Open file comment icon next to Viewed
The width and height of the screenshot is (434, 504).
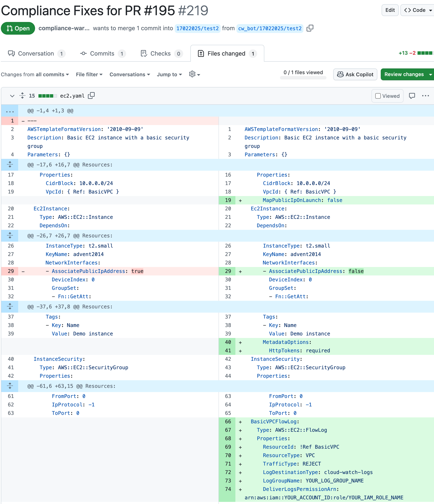[x=412, y=96]
